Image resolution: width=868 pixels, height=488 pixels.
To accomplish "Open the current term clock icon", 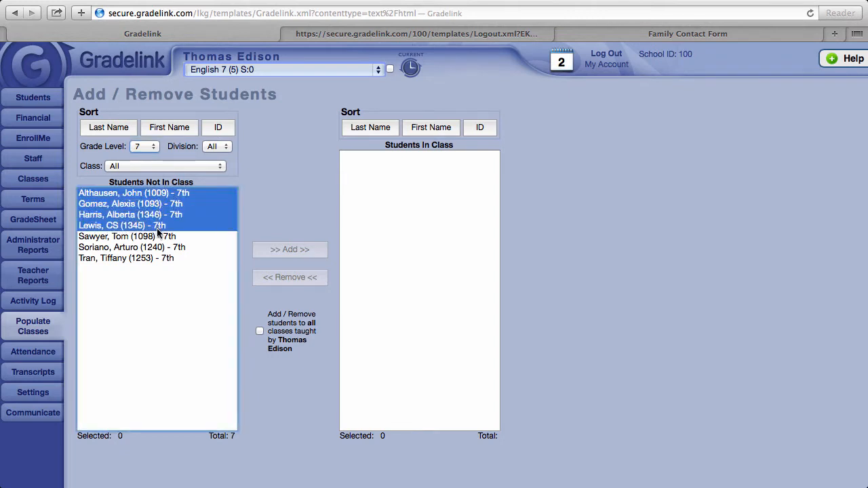I will click(x=410, y=67).
